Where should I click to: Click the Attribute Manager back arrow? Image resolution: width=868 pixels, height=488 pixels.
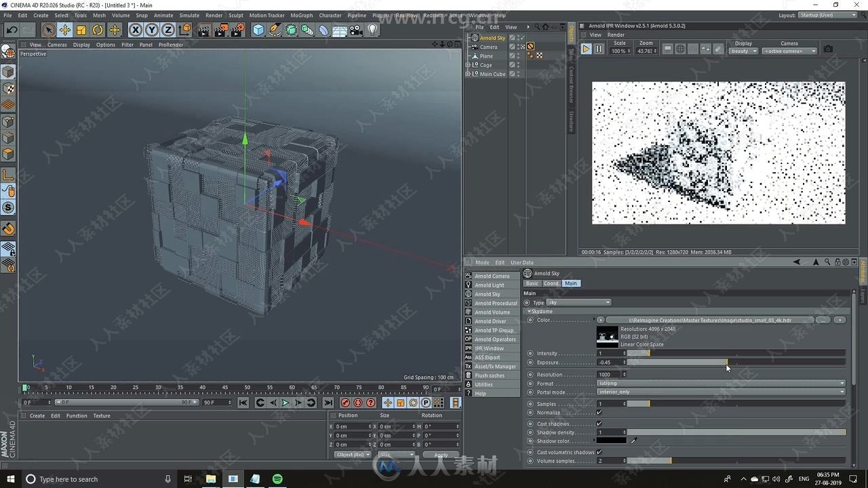(797, 262)
